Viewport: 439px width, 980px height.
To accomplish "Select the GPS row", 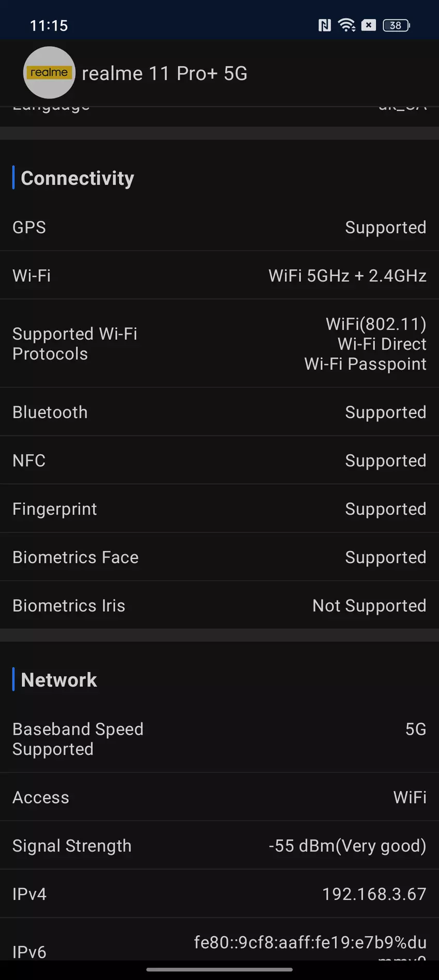I will pyautogui.click(x=219, y=227).
